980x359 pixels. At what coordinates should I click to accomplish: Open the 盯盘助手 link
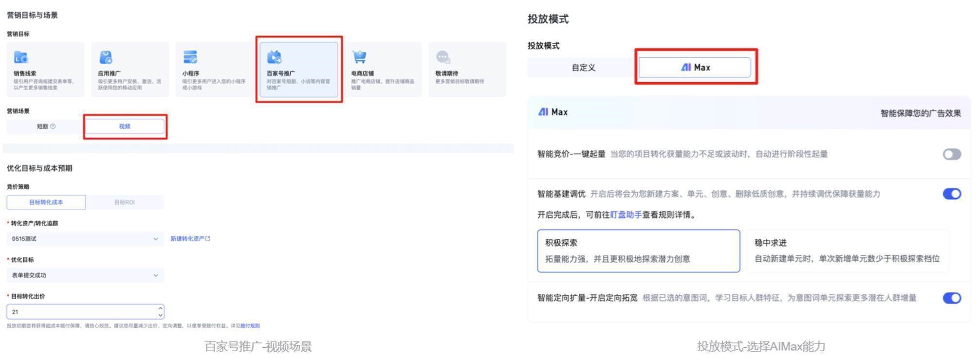tap(626, 215)
